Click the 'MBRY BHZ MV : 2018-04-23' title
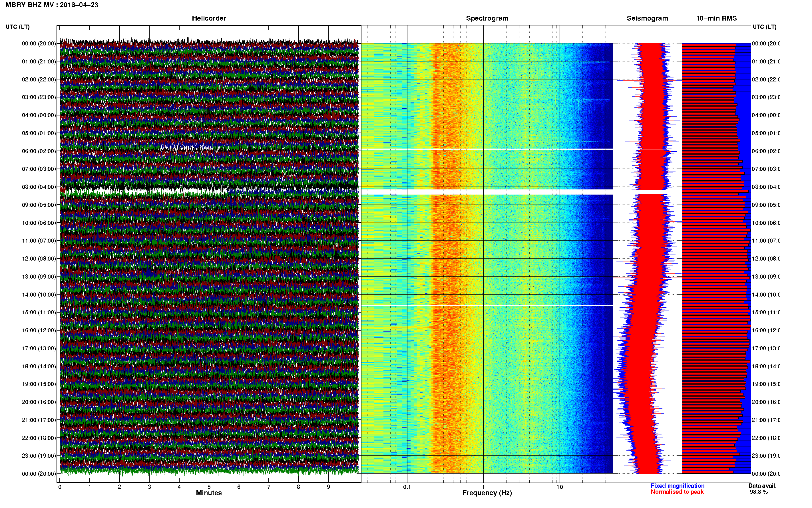Screen dimensions: 812x508 [x=52, y=5]
